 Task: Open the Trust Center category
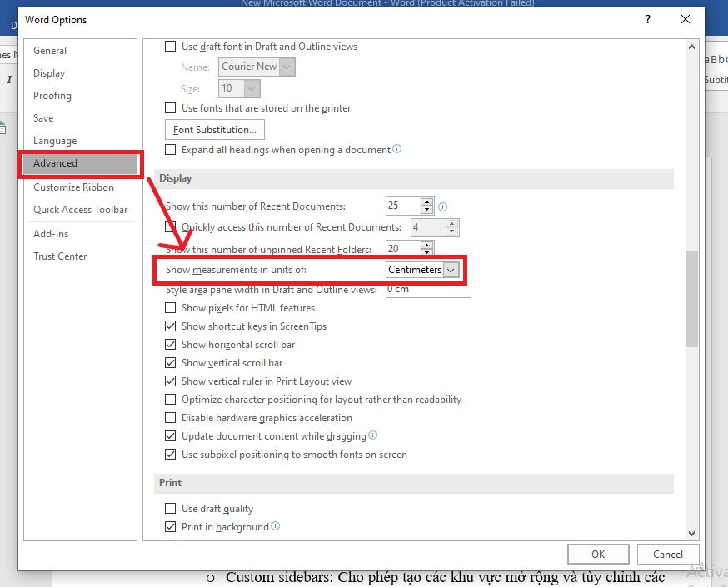point(80,256)
